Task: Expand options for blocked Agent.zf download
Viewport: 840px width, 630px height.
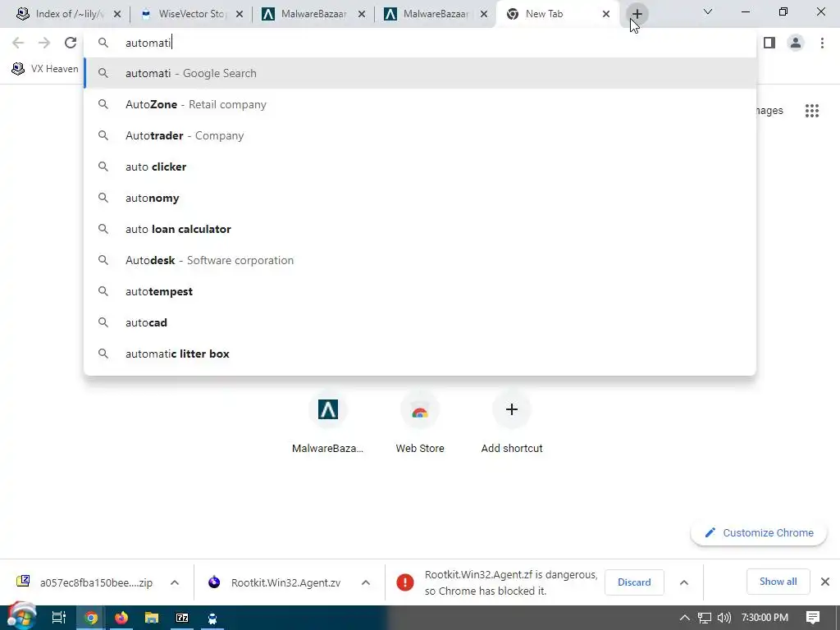Action: point(684,582)
